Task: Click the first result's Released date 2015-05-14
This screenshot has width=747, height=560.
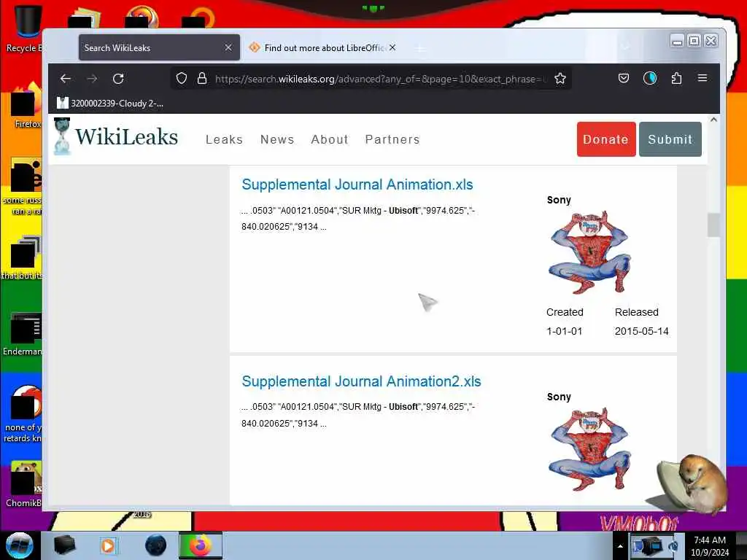Action: coord(642,331)
